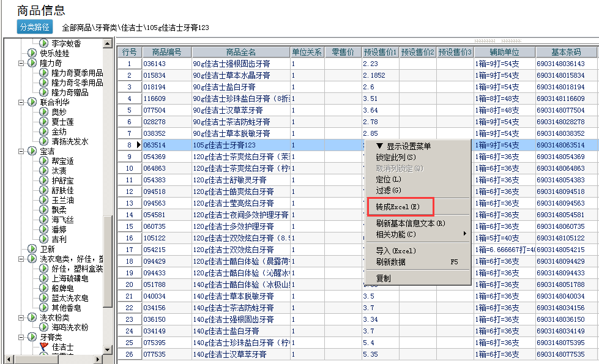Click the icon beside 海飞丝
Image resolution: width=599 pixels, height=364 pixels.
44,219
